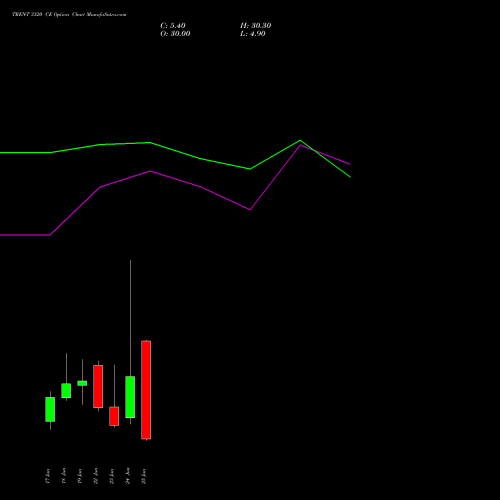Click the red 22 Jun candlestick

click(98, 386)
